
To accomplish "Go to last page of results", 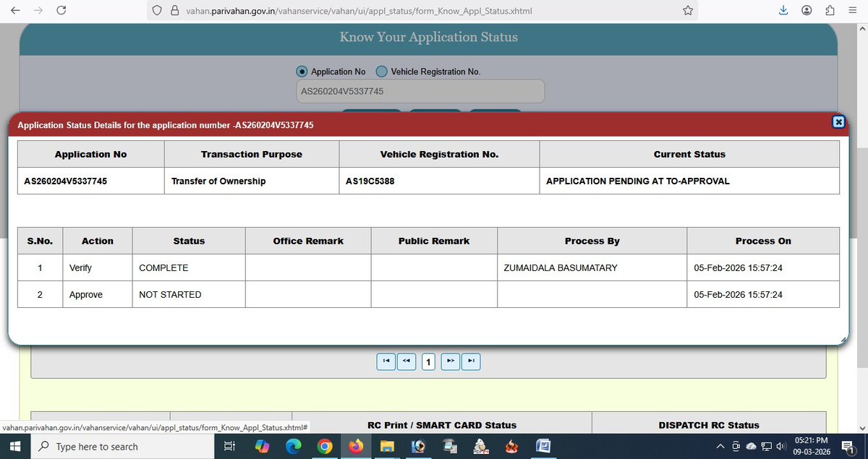I will tap(471, 361).
